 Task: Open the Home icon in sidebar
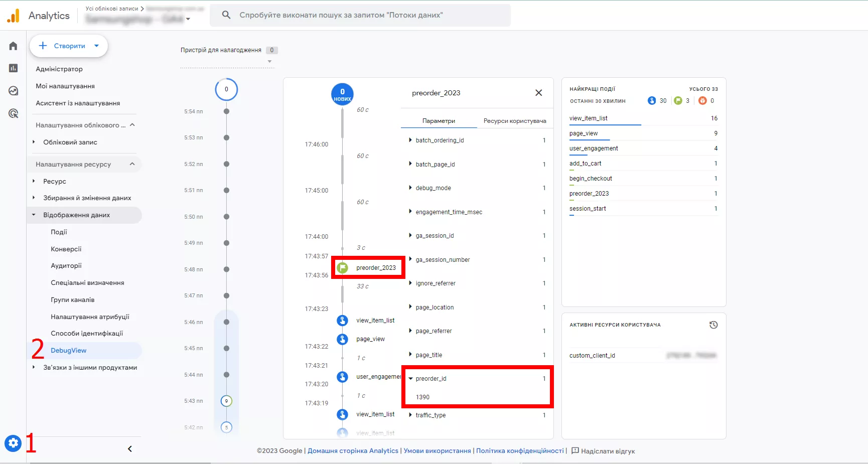point(14,46)
